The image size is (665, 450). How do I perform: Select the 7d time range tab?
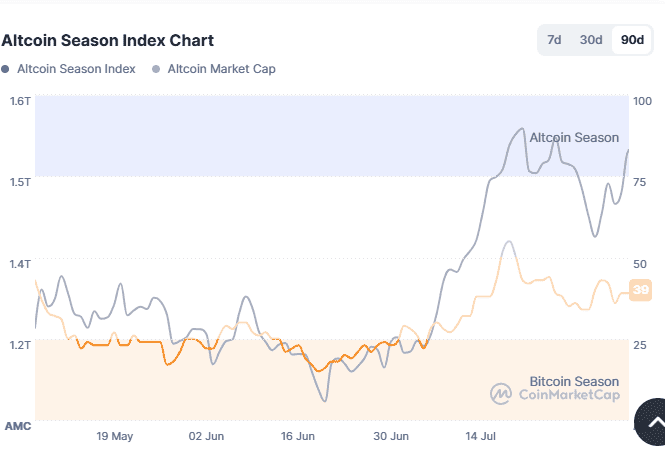coord(554,40)
